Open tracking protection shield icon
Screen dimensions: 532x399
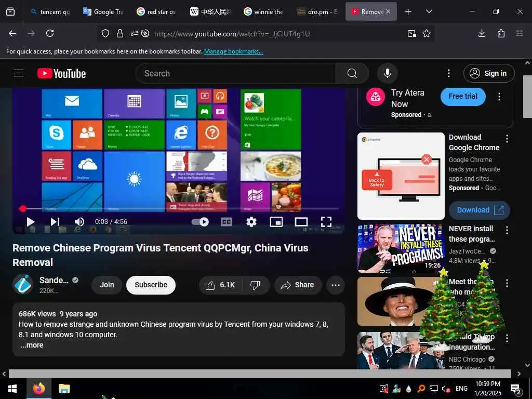(105, 33)
